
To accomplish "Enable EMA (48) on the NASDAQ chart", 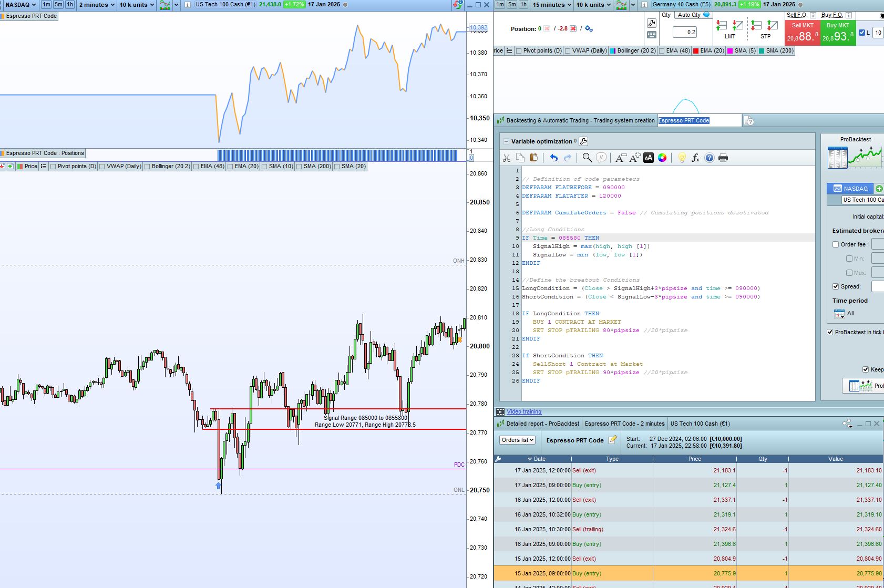I will coord(196,167).
